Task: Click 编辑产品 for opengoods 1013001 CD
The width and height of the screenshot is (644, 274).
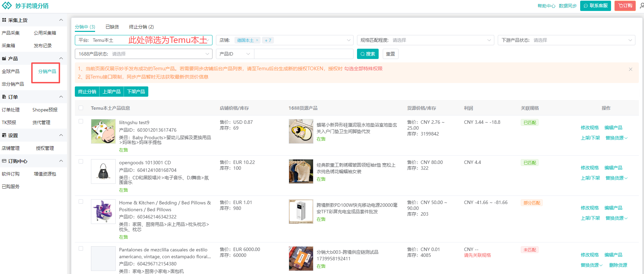Action: (x=613, y=168)
